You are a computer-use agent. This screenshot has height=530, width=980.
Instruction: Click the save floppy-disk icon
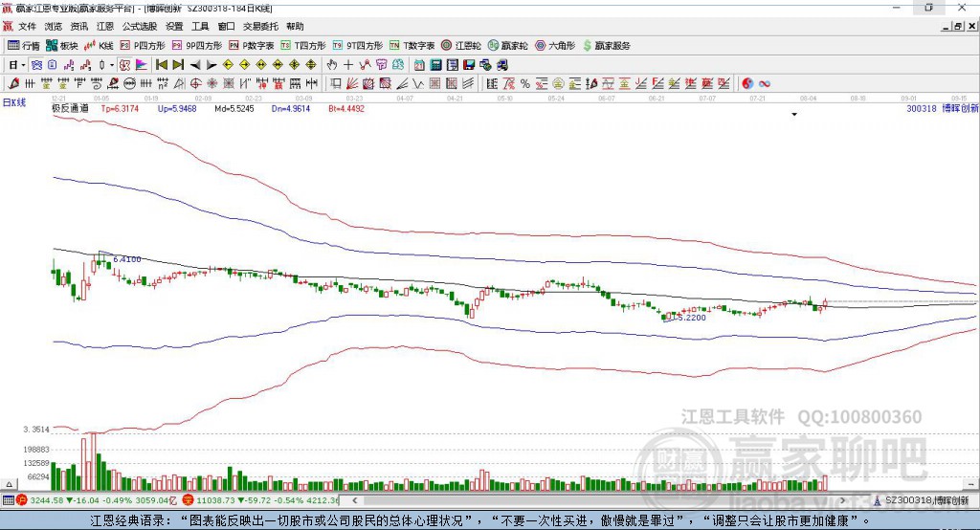click(469, 65)
